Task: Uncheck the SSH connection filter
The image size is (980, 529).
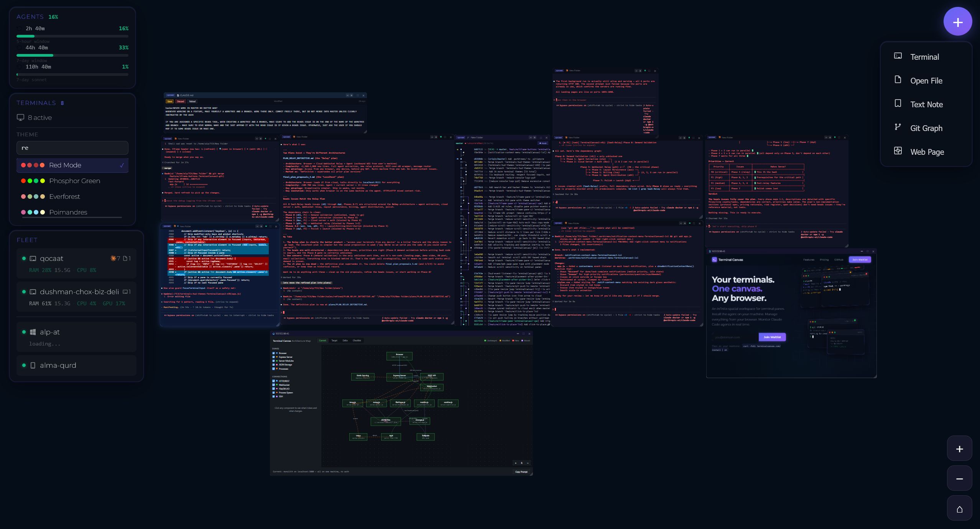Action: [273, 396]
